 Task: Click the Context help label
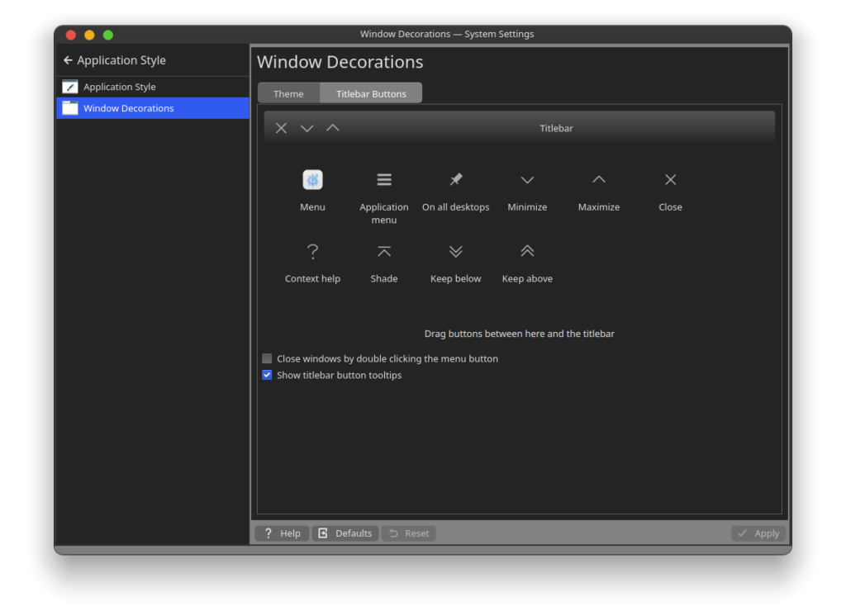point(312,279)
